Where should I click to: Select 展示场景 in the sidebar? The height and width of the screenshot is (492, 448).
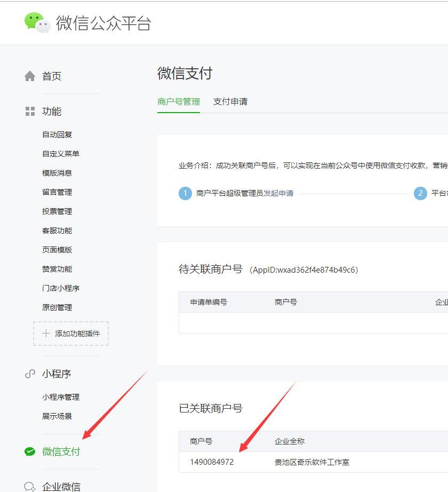[57, 416]
